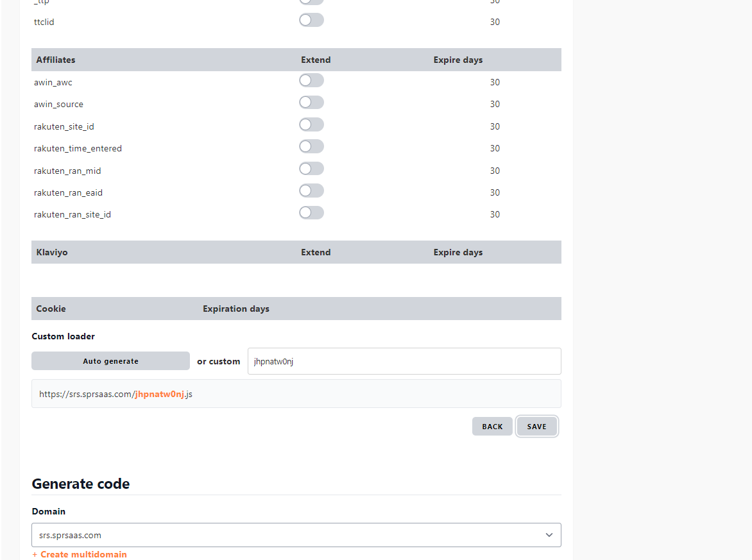The width and height of the screenshot is (752, 560).
Task: Click the Auto generate button
Action: coord(110,361)
